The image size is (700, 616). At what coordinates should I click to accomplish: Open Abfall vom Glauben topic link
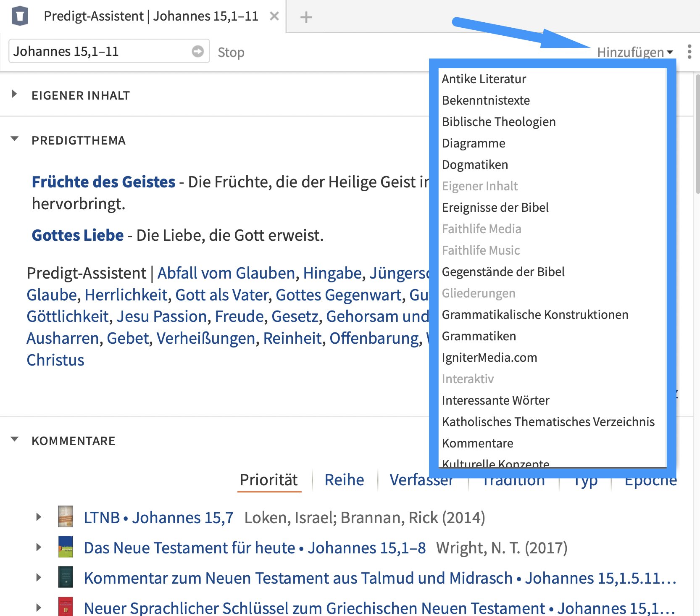click(226, 273)
